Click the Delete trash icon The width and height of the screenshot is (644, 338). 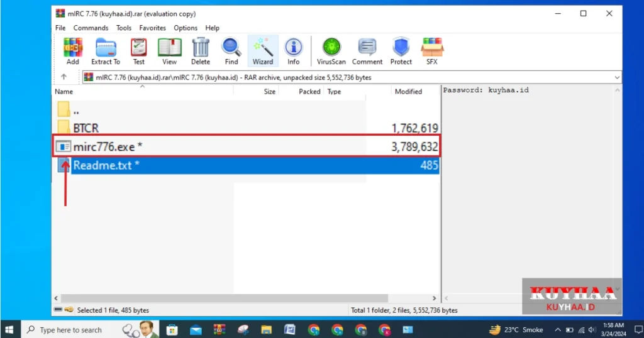[201, 52]
